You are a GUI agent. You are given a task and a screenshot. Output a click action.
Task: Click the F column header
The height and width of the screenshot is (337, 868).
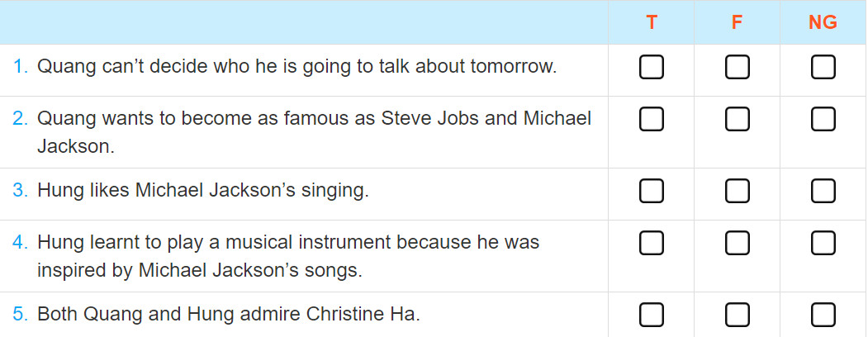click(737, 22)
